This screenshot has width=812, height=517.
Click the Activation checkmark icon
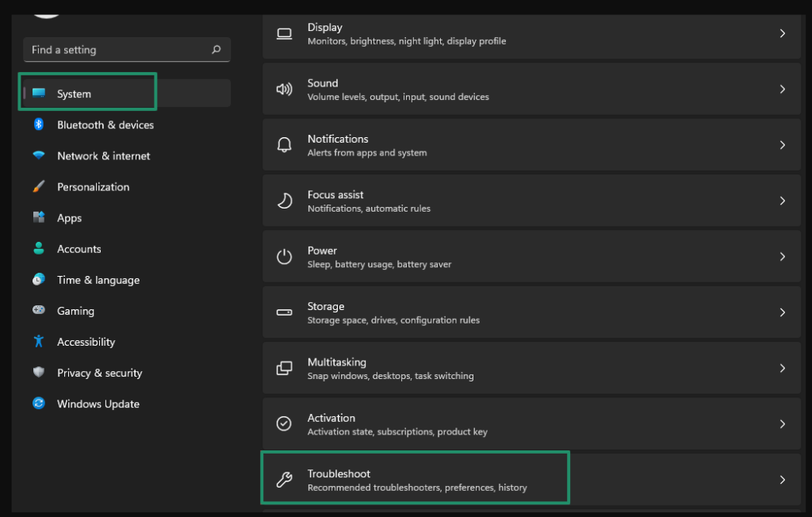[285, 423]
